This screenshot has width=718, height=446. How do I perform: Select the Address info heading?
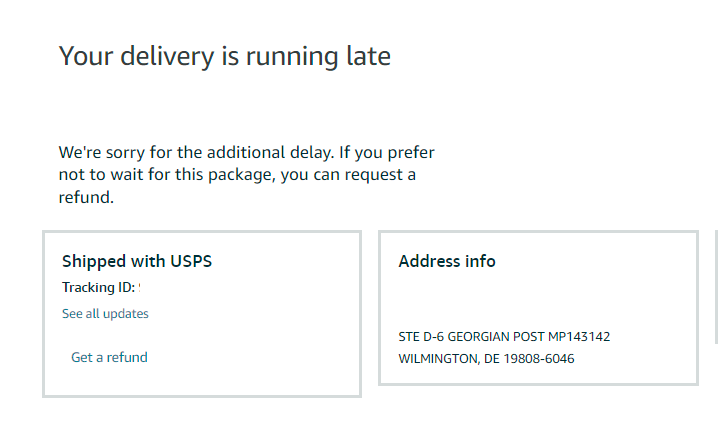(447, 261)
